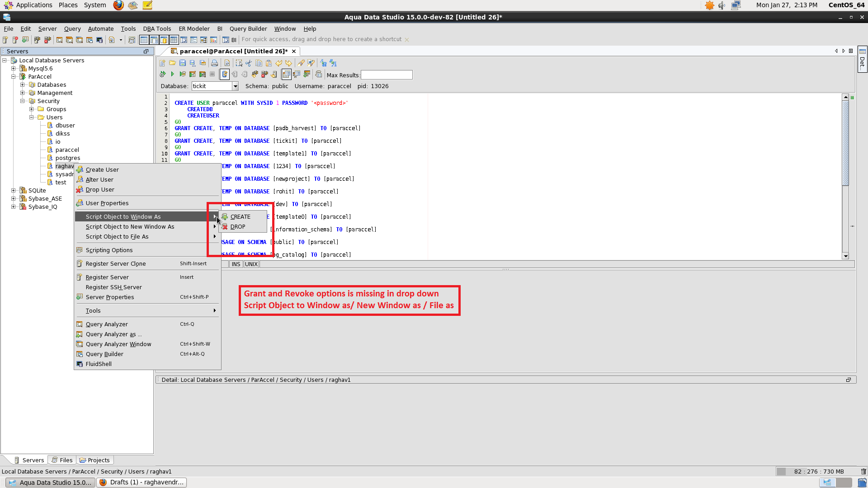Open Script Object to File As submenu

[147, 236]
